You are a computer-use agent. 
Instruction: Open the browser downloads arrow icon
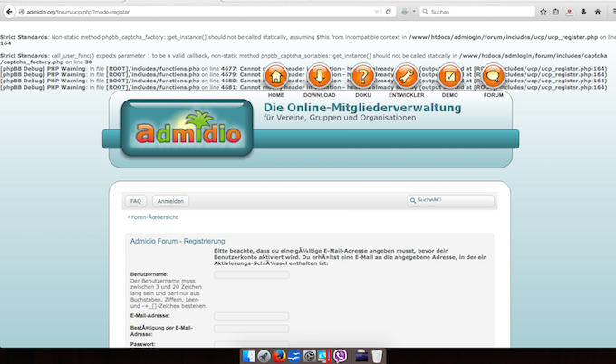coord(583,12)
